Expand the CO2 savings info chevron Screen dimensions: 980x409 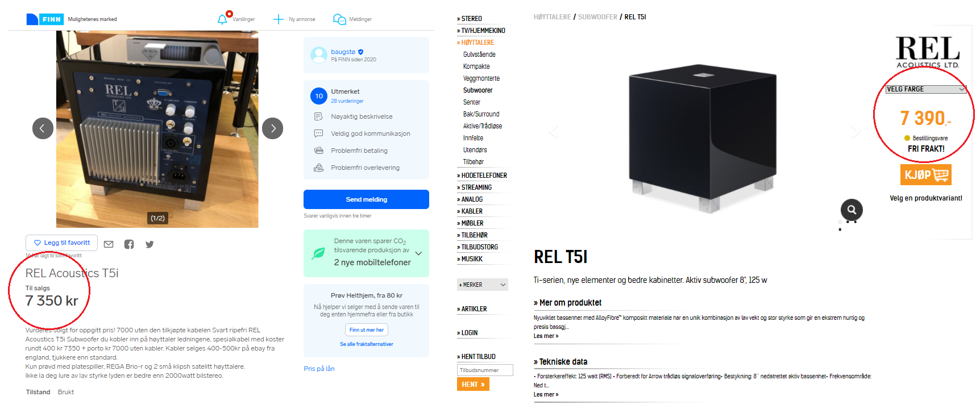[419, 253]
